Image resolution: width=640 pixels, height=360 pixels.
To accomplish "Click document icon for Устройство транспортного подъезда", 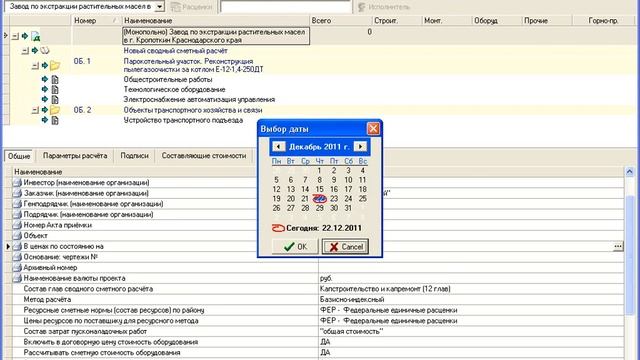I will pos(55,120).
